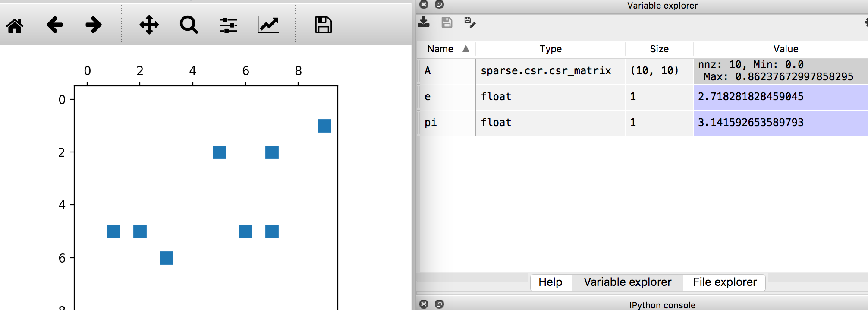Click the plot marker at column 9 row 1
The width and height of the screenshot is (868, 310).
pyautogui.click(x=324, y=126)
